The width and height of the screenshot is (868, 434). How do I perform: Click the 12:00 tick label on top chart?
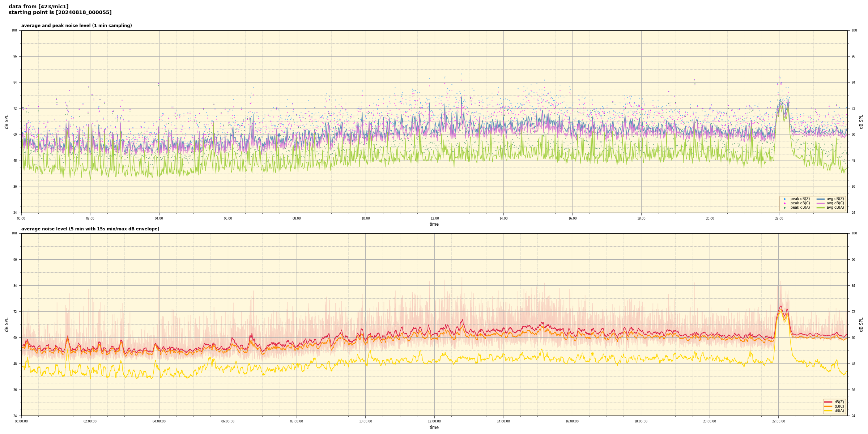tap(434, 218)
